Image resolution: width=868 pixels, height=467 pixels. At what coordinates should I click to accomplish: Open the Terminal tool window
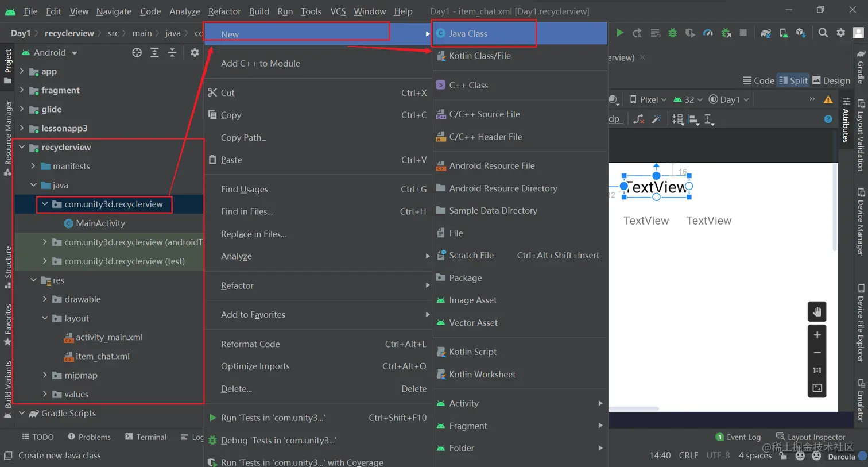[x=146, y=437]
